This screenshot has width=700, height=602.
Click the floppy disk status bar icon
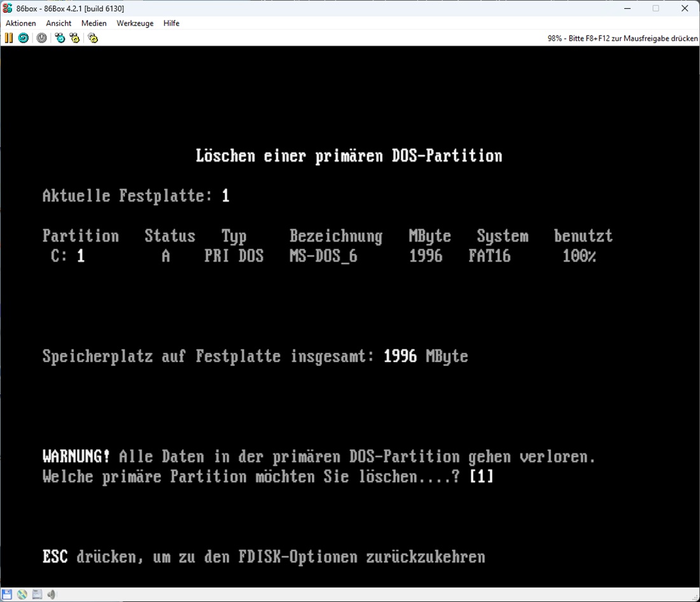click(8, 594)
